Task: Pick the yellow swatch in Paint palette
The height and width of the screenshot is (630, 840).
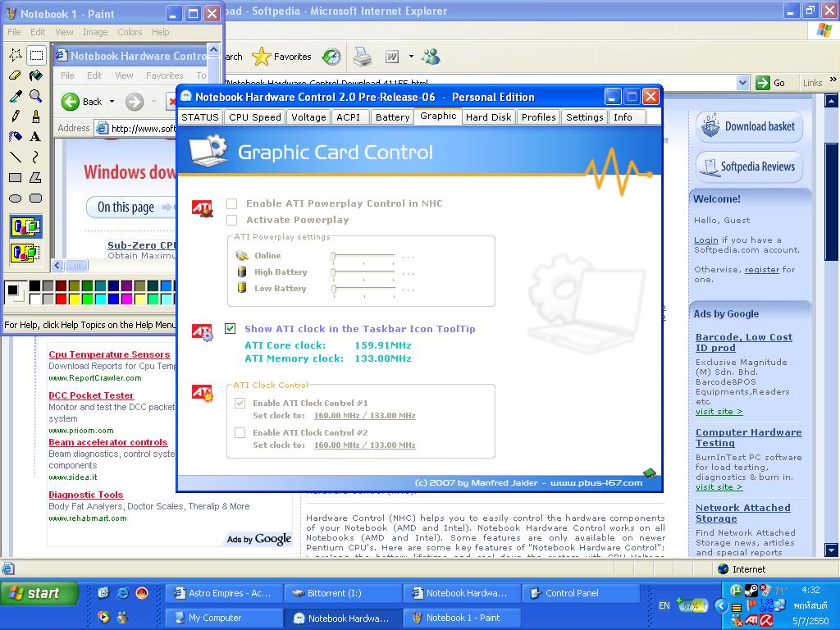Action: pos(74,299)
